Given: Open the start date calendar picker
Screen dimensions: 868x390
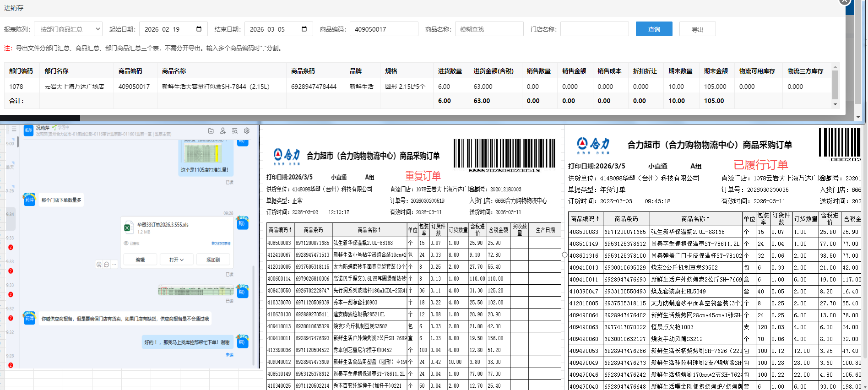Looking at the screenshot, I should click(199, 29).
